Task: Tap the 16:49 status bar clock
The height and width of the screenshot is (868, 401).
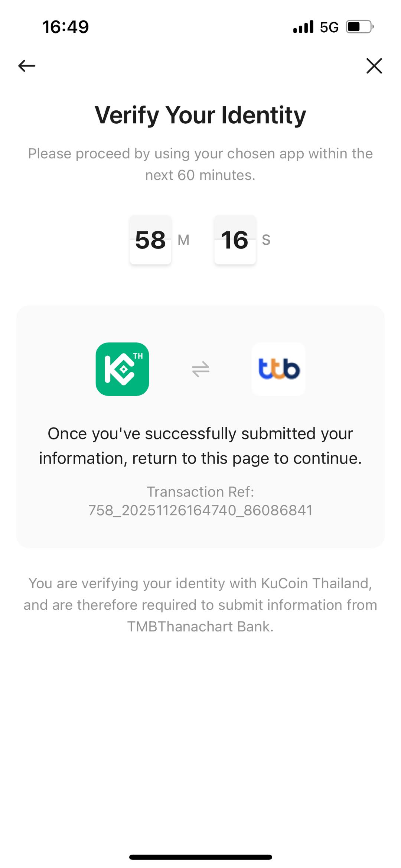Action: tap(65, 27)
